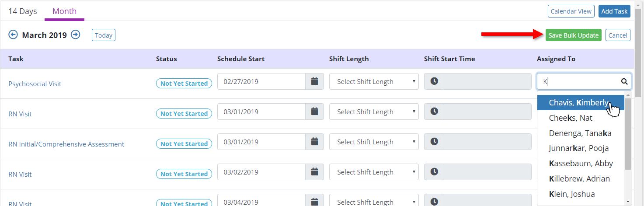Select Kassebaum, Abby from the list
The image size is (644, 206).
pyautogui.click(x=581, y=163)
